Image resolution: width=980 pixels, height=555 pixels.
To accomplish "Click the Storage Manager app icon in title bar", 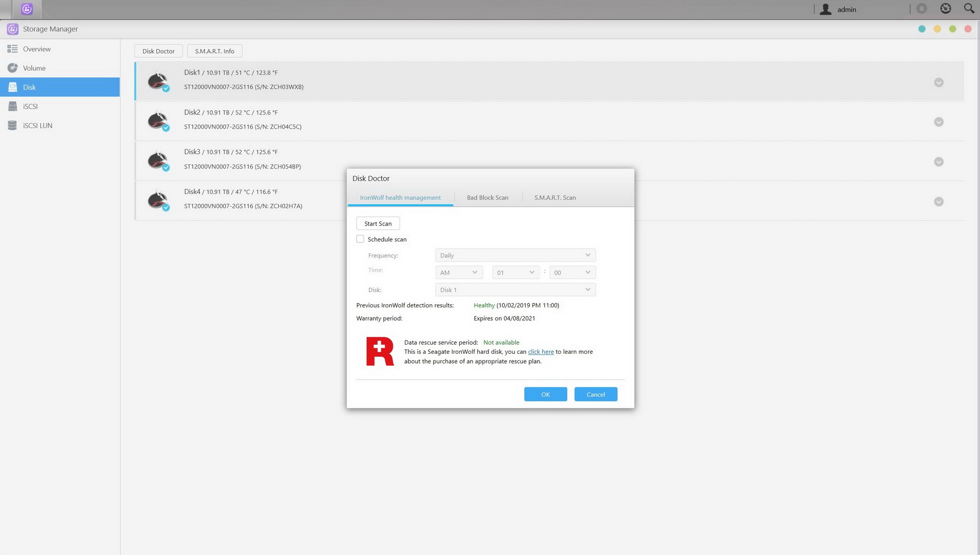I will pyautogui.click(x=12, y=29).
